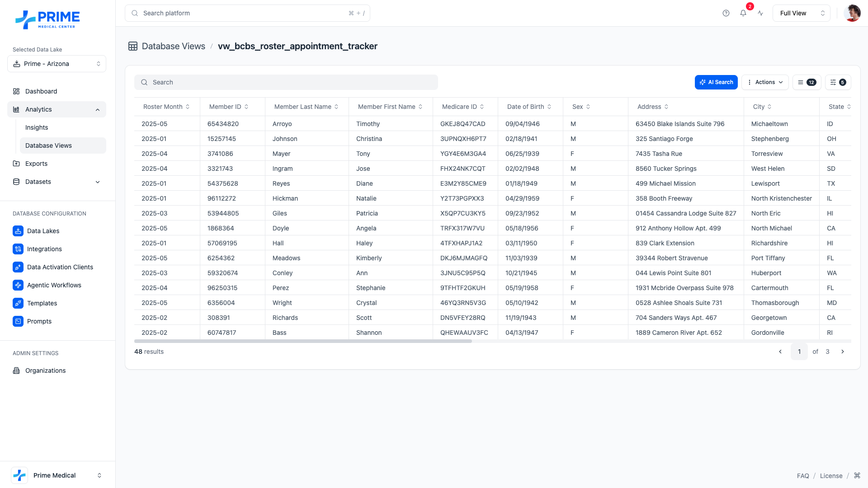Screen dimensions: 868x488
Task: Open Exports in the sidebar
Action: pos(36,164)
